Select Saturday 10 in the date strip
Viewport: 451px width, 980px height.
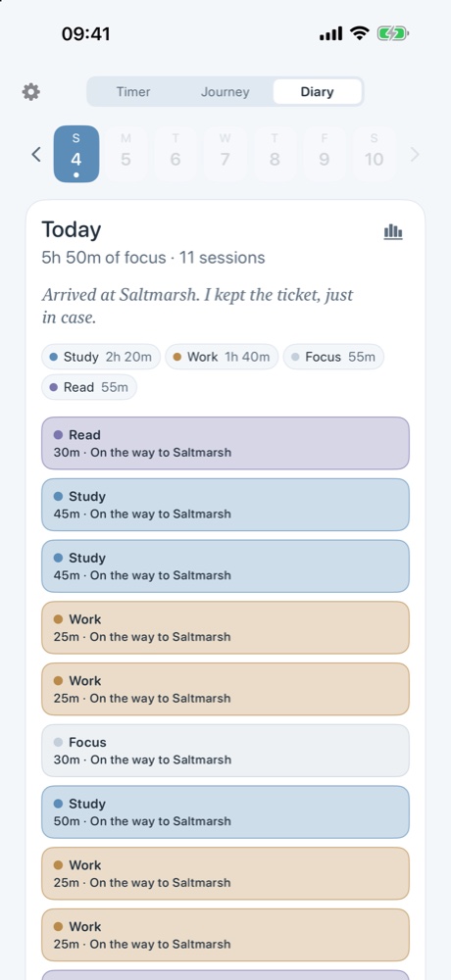pos(375,154)
